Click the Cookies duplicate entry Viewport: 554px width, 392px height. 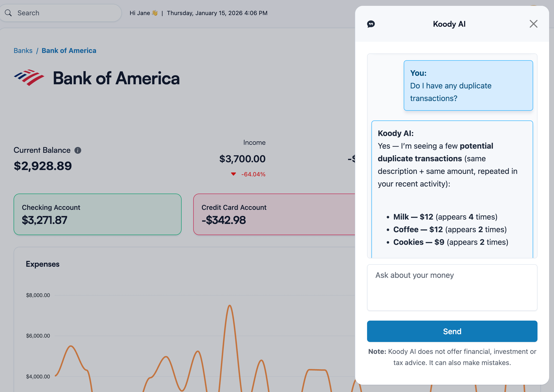(x=450, y=242)
